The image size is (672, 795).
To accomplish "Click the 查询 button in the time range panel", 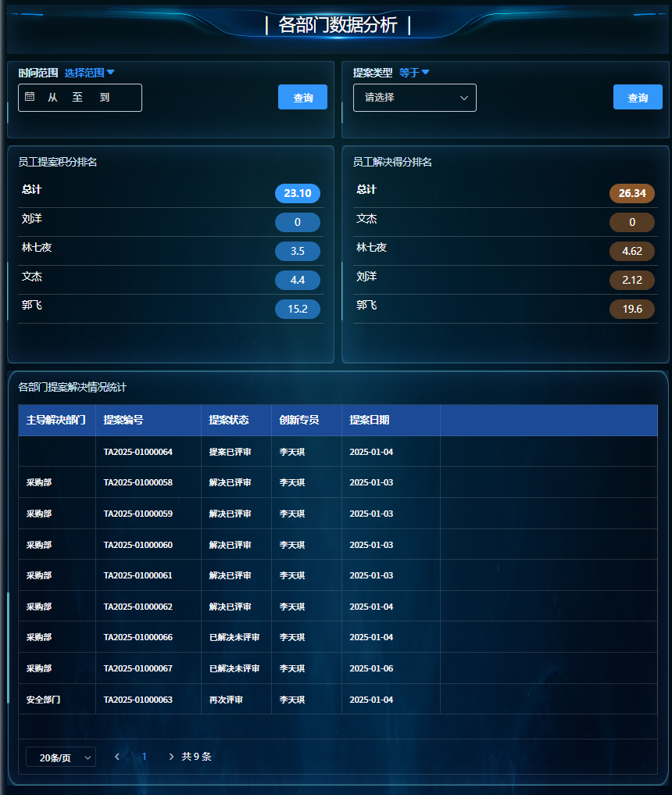I will click(x=302, y=97).
